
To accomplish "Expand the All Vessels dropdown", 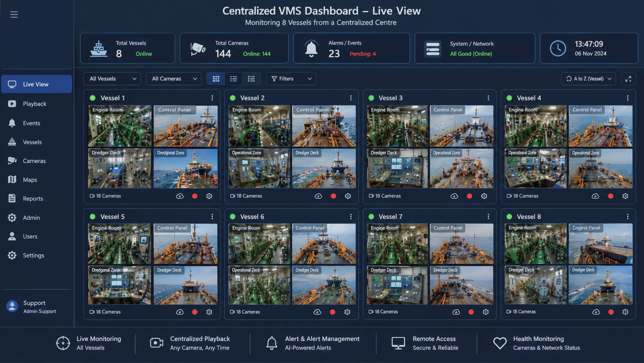I will click(x=112, y=79).
